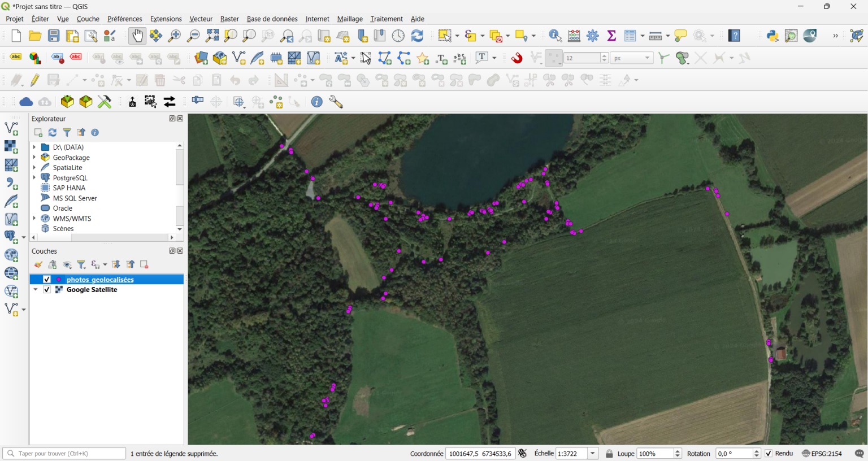Open the Identify Features tool
Screen dimensions: 868x461
point(555,35)
